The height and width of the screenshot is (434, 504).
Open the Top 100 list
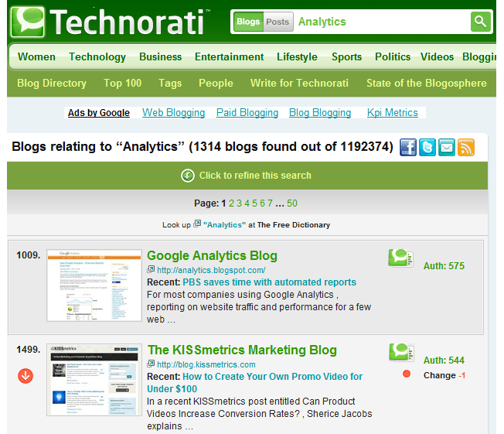coord(122,84)
